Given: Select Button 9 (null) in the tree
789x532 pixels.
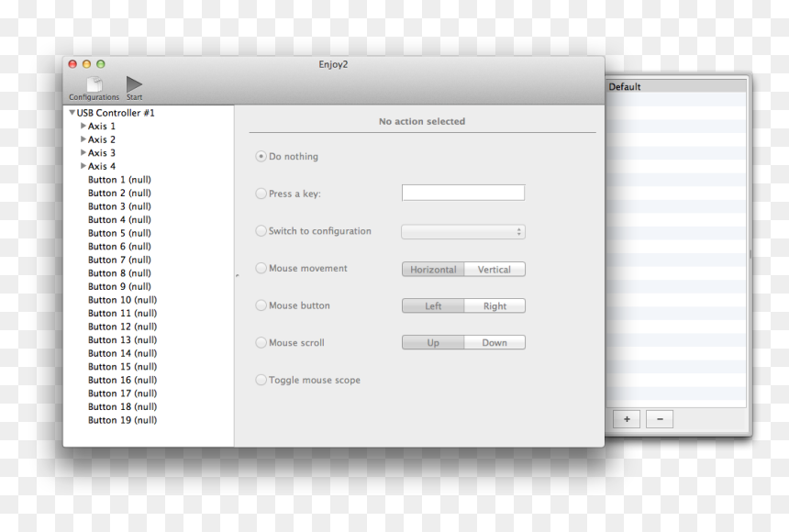Looking at the screenshot, I should [x=119, y=286].
